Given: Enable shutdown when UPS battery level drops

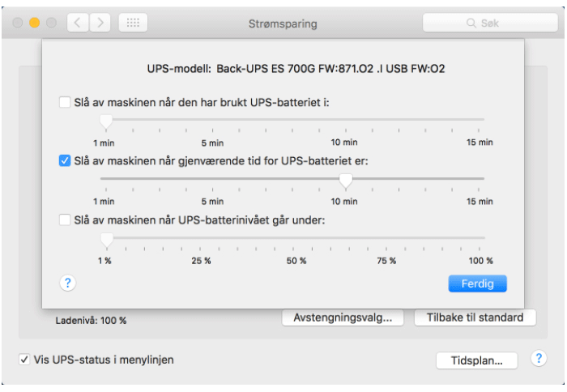Looking at the screenshot, I should 65,219.
